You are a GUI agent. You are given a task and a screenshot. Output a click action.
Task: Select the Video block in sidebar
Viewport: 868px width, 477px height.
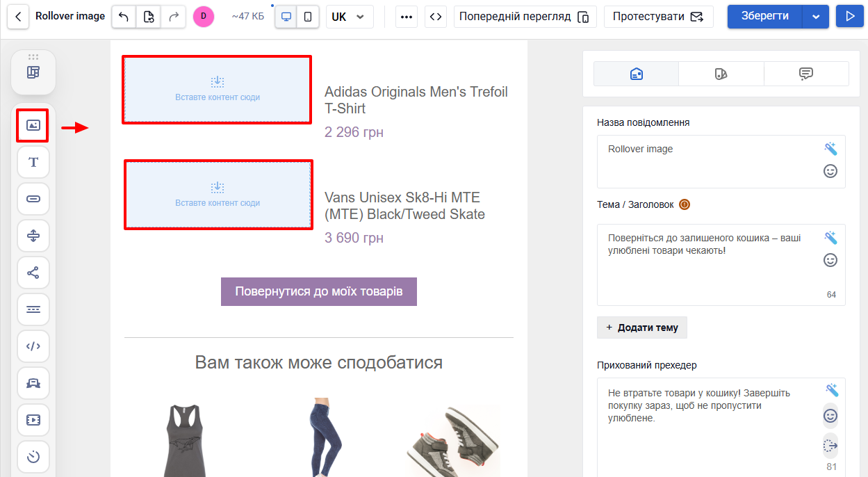click(x=33, y=420)
